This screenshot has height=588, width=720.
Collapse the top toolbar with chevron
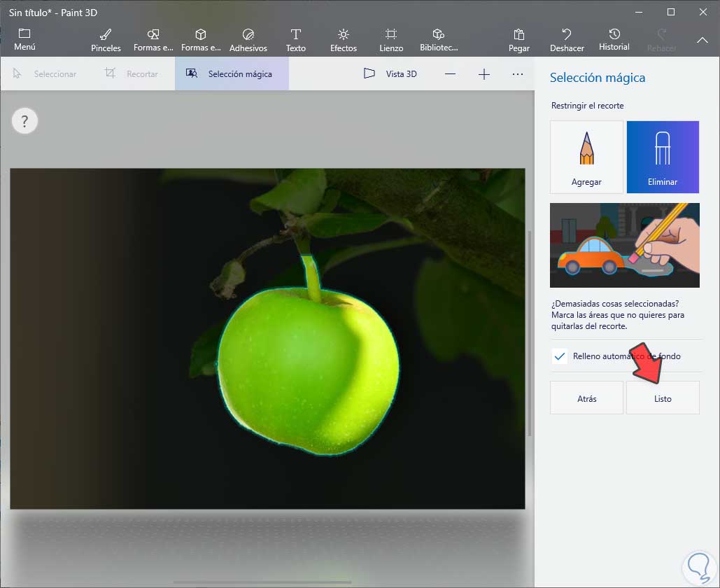click(702, 41)
